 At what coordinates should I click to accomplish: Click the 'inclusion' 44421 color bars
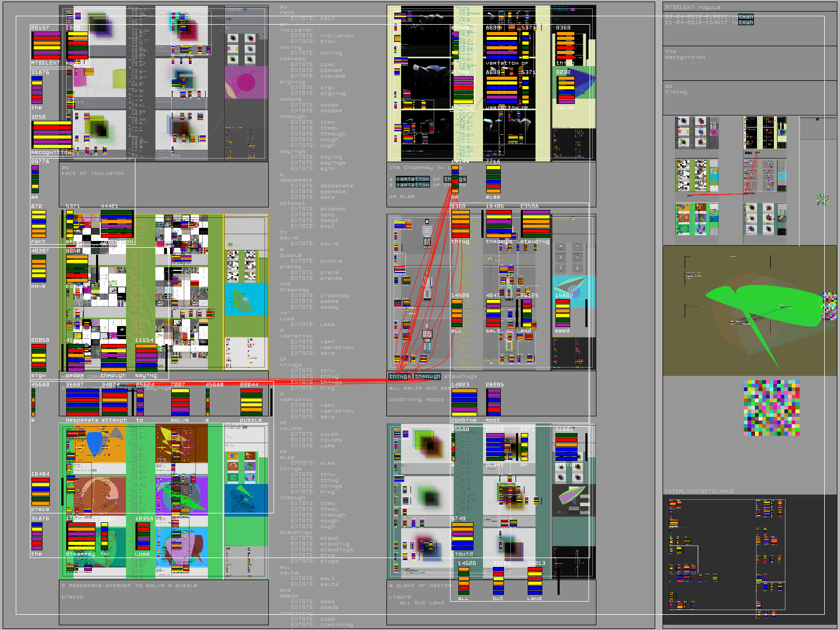click(117, 224)
